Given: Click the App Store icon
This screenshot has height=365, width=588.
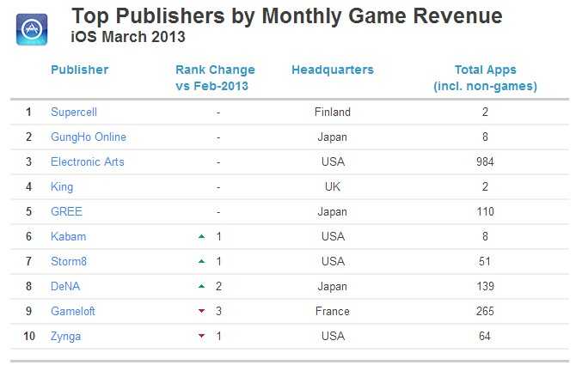Looking at the screenshot, I should pos(32,28).
